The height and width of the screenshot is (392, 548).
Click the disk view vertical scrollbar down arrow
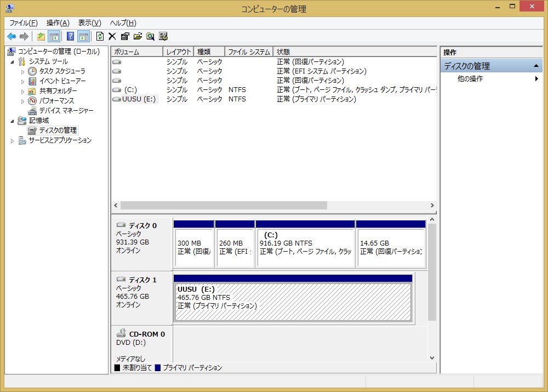click(432, 358)
